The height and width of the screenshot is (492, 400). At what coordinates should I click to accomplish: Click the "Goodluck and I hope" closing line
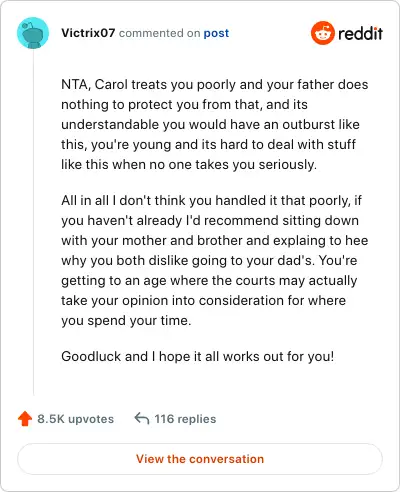coord(197,356)
